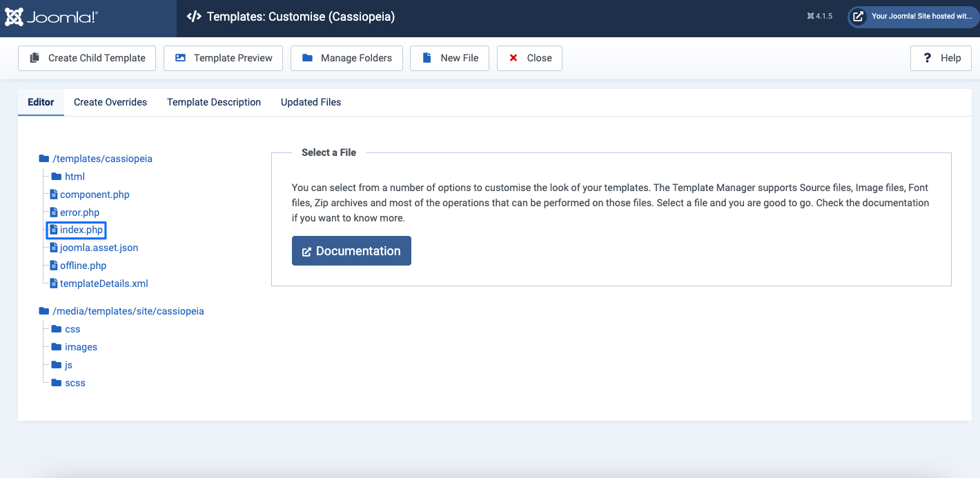Click the js folder icon

pyautogui.click(x=57, y=365)
